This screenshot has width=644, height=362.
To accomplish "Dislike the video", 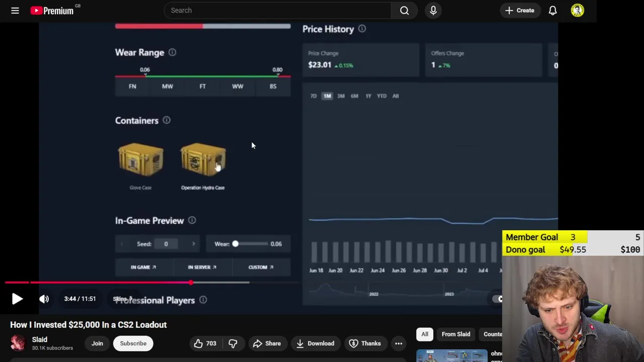I will [x=233, y=343].
